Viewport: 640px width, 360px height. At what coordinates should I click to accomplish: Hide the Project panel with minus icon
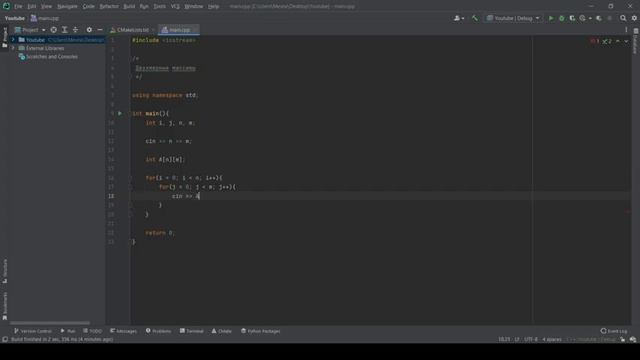(100, 30)
